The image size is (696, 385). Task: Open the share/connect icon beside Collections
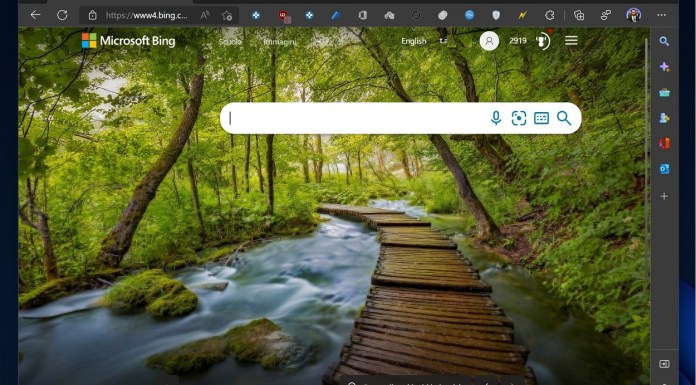click(x=605, y=16)
